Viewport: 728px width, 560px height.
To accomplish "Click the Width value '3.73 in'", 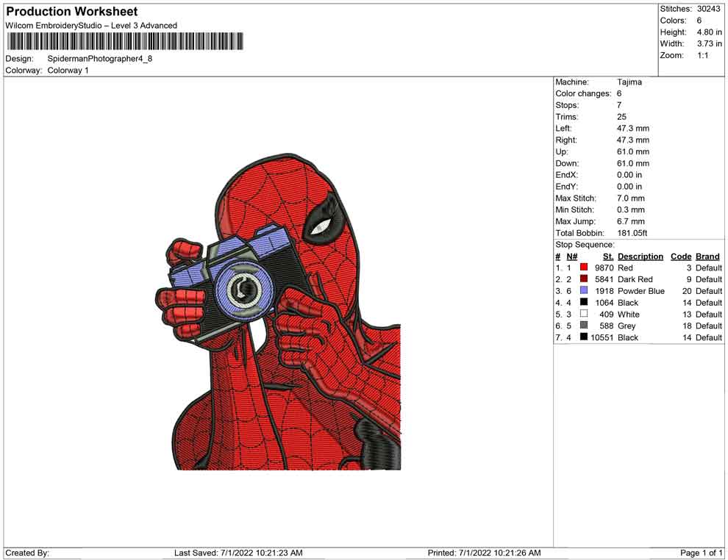I will pyautogui.click(x=709, y=43).
